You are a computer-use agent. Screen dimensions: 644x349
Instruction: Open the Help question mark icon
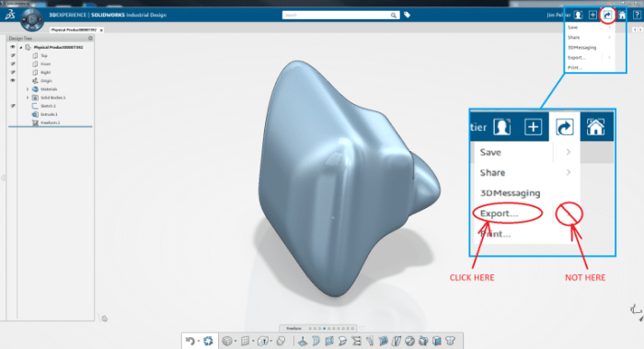pos(637,16)
